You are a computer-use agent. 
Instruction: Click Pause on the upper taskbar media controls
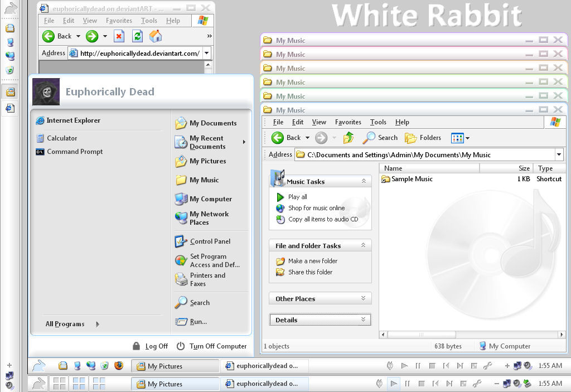click(418, 366)
